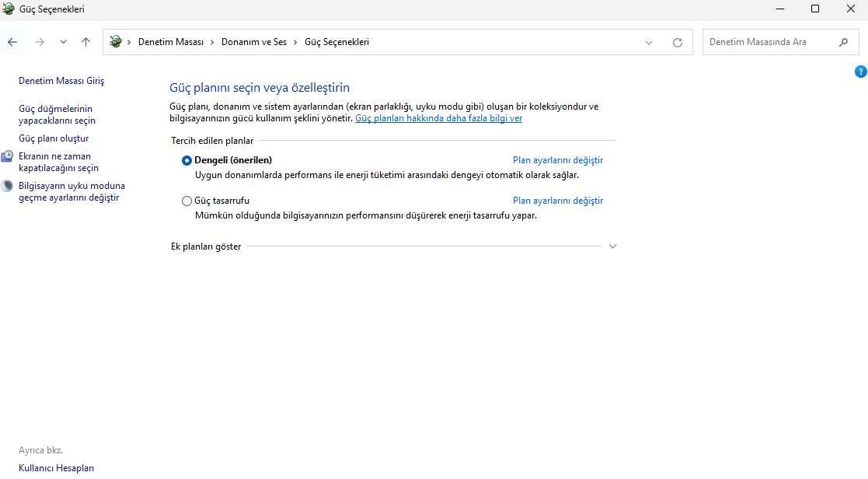Image resolution: width=868 pixels, height=479 pixels.
Task: Select the Dengeli (önerilen) power plan
Action: tap(186, 159)
